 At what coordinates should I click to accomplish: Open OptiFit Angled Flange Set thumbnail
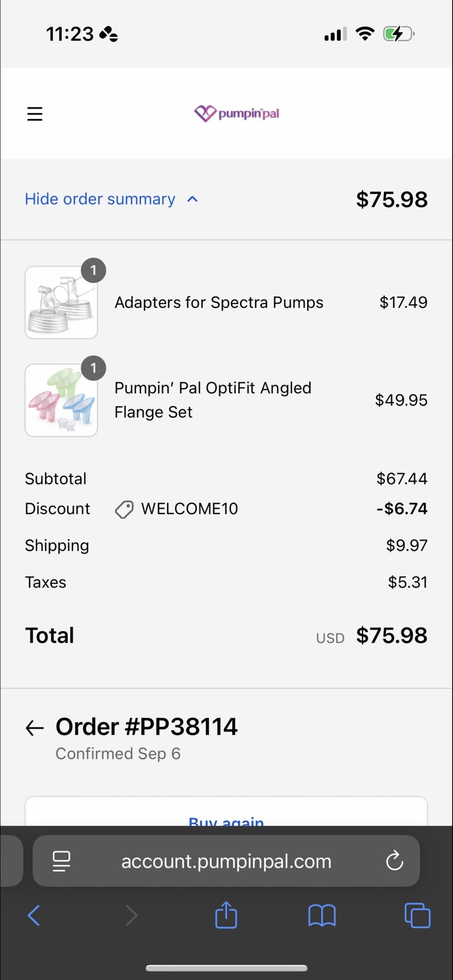(61, 400)
